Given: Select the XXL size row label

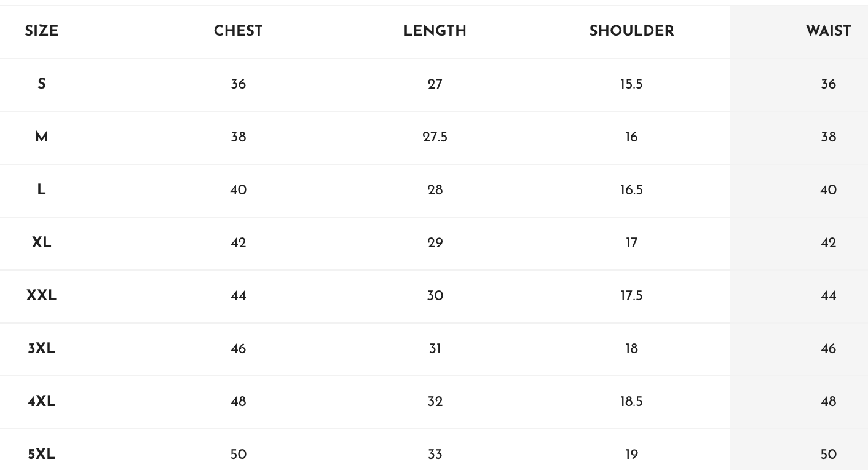Looking at the screenshot, I should point(42,295).
